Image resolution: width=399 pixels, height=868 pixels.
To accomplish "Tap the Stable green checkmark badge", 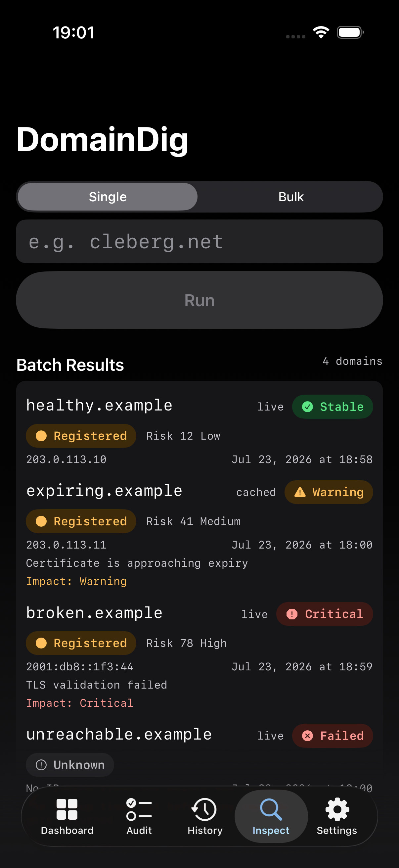I will (332, 407).
